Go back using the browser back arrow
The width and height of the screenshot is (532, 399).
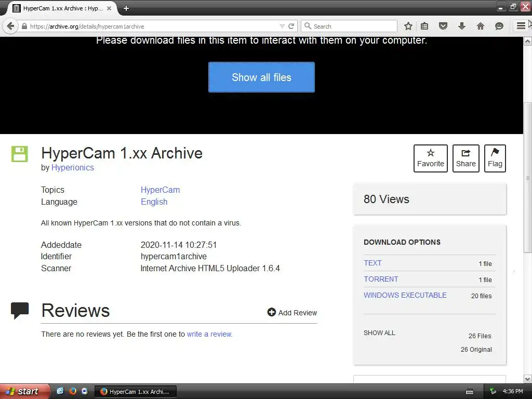pyautogui.click(x=10, y=26)
